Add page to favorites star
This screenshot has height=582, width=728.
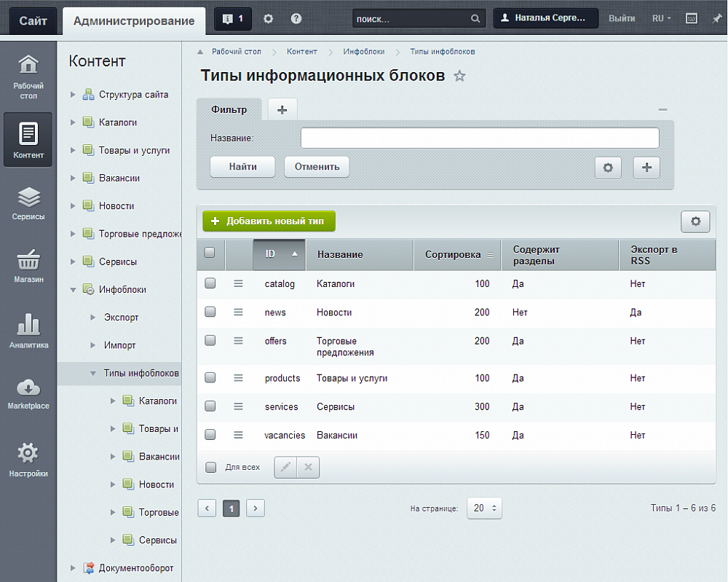pos(459,76)
